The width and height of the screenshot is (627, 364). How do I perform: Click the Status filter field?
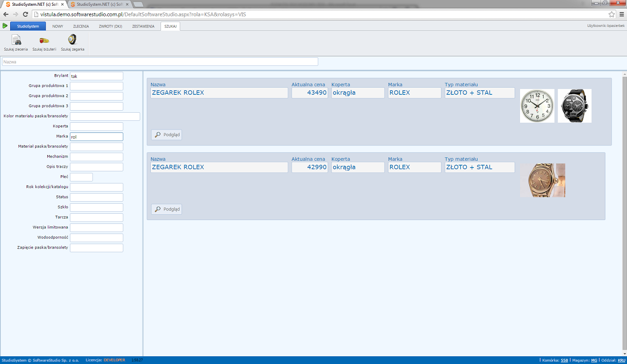(96, 197)
